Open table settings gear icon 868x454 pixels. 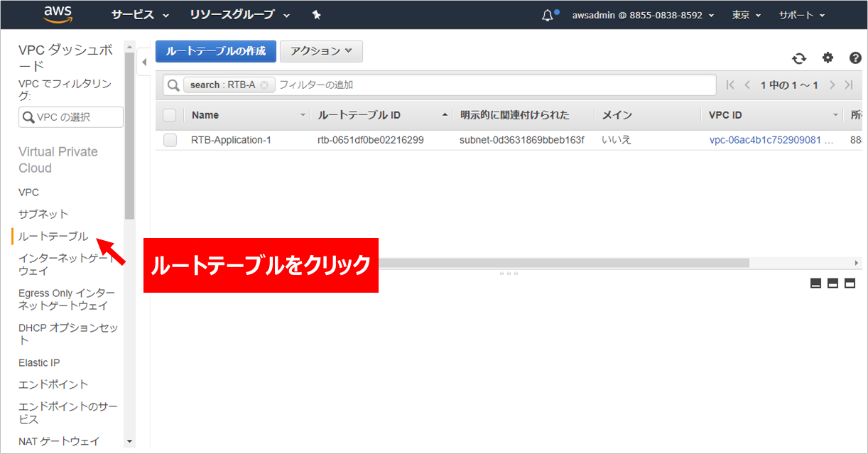point(828,58)
